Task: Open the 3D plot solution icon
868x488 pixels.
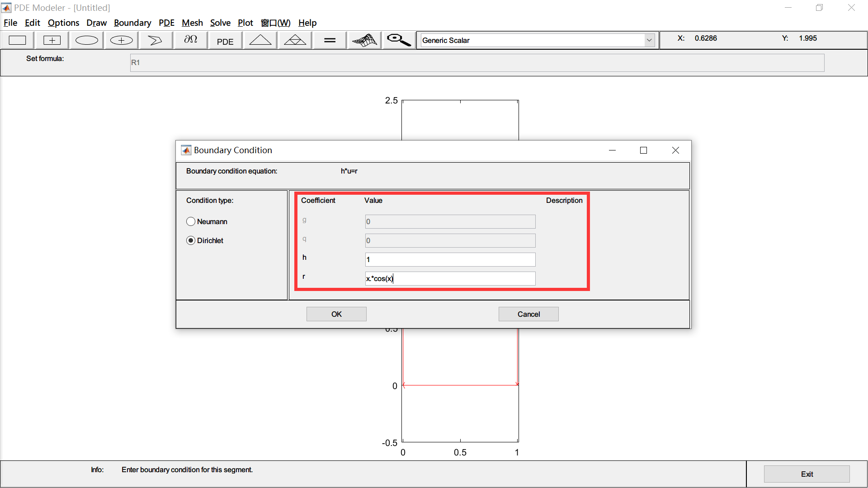Action: click(364, 40)
